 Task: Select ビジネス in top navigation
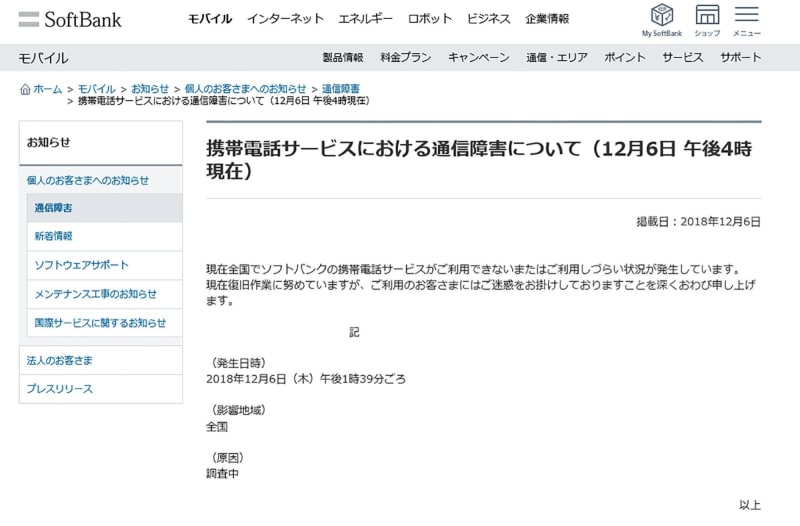[x=488, y=19]
